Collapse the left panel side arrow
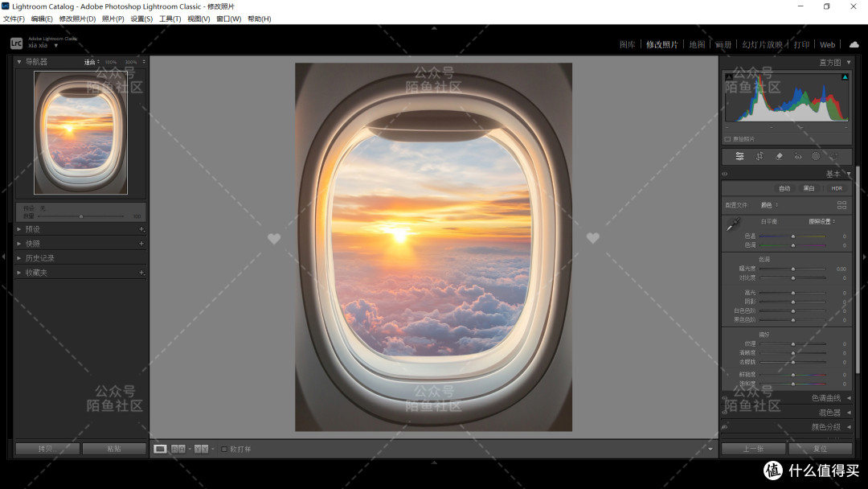The width and height of the screenshot is (868, 489). pyautogui.click(x=3, y=257)
